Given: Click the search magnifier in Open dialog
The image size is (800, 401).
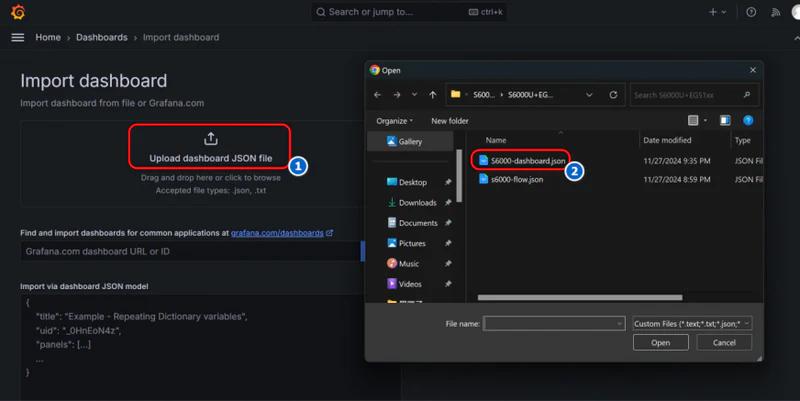Looking at the screenshot, I should tap(747, 95).
